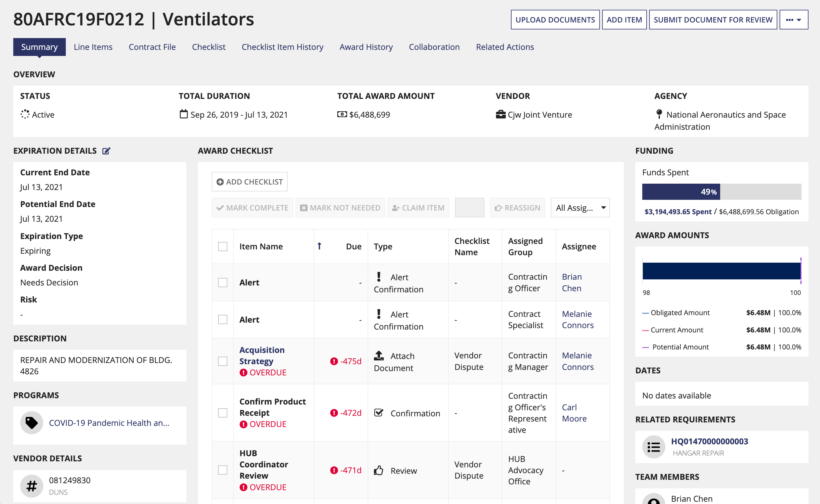Click the checkmark icon on Mark Complete

click(220, 208)
